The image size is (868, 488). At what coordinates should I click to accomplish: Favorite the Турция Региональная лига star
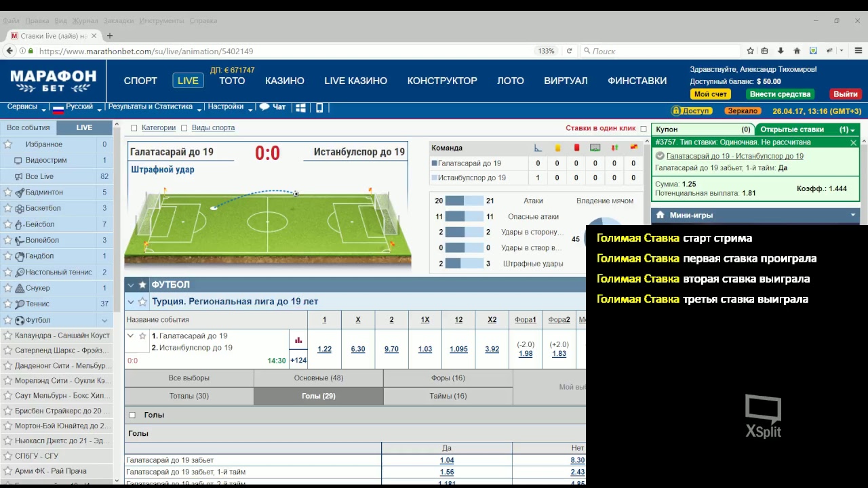tap(142, 302)
